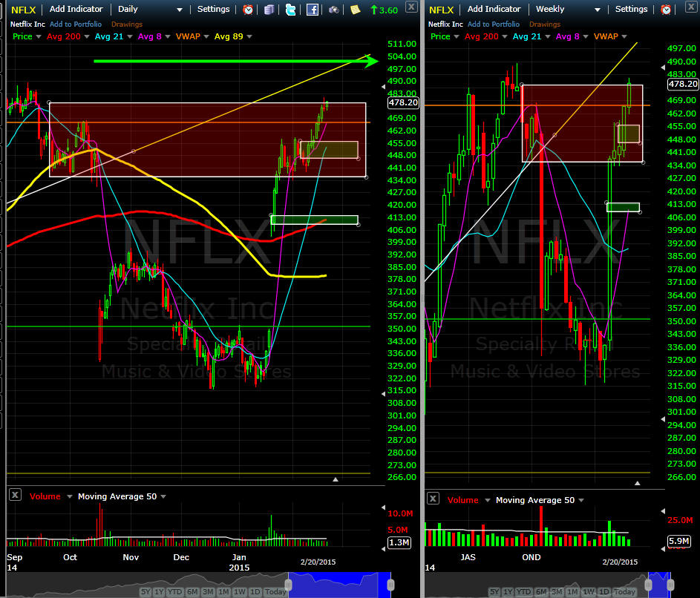Expand the Avg 21 dropdown in daily chart
The height and width of the screenshot is (598, 700).
pyautogui.click(x=129, y=36)
